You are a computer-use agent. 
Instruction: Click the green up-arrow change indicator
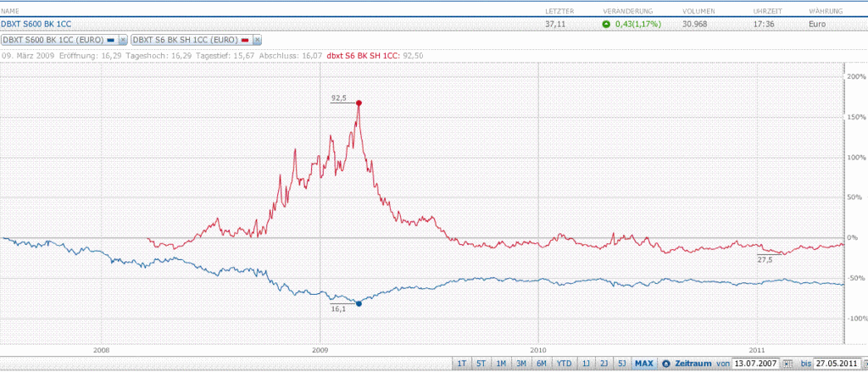[605, 24]
